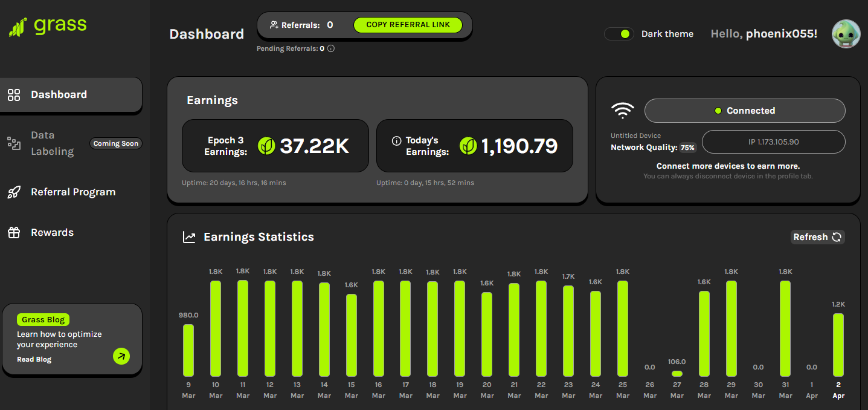This screenshot has height=410, width=868.
Task: Click the 23 Mar bar showing 1.7K
Action: (x=568, y=331)
